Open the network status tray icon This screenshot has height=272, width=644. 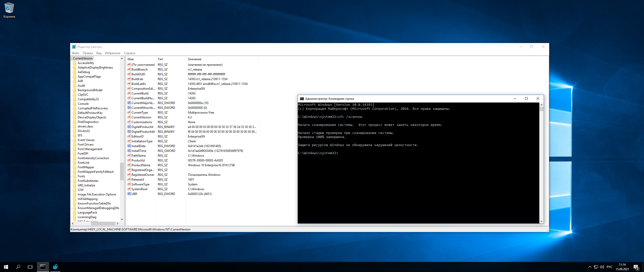tap(596, 267)
